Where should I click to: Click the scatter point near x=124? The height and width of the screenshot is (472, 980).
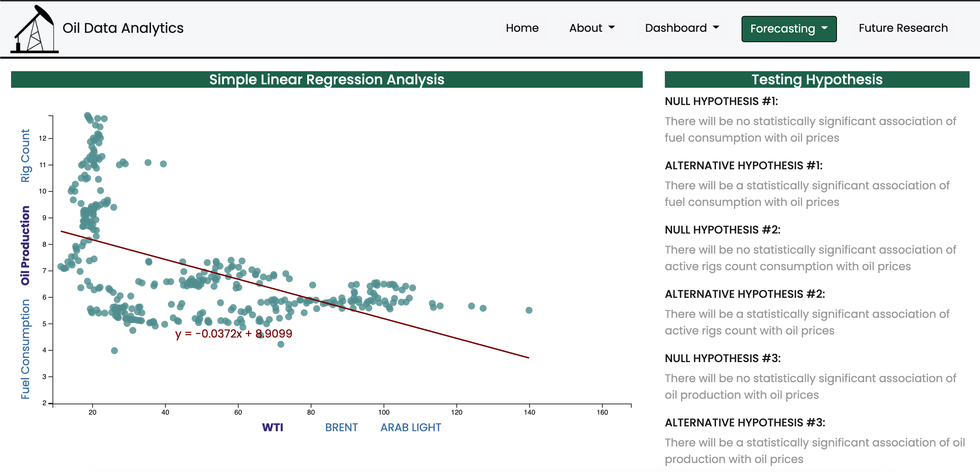tap(471, 306)
